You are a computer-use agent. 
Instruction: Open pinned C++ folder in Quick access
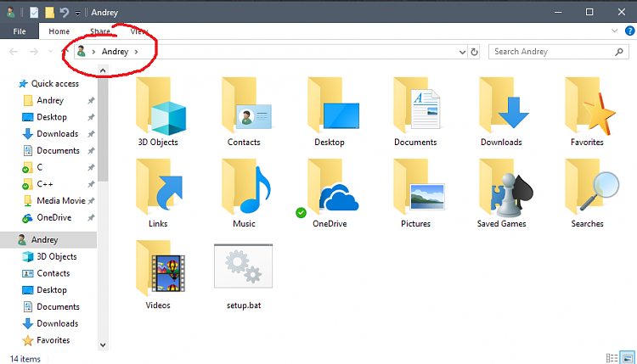pos(45,184)
